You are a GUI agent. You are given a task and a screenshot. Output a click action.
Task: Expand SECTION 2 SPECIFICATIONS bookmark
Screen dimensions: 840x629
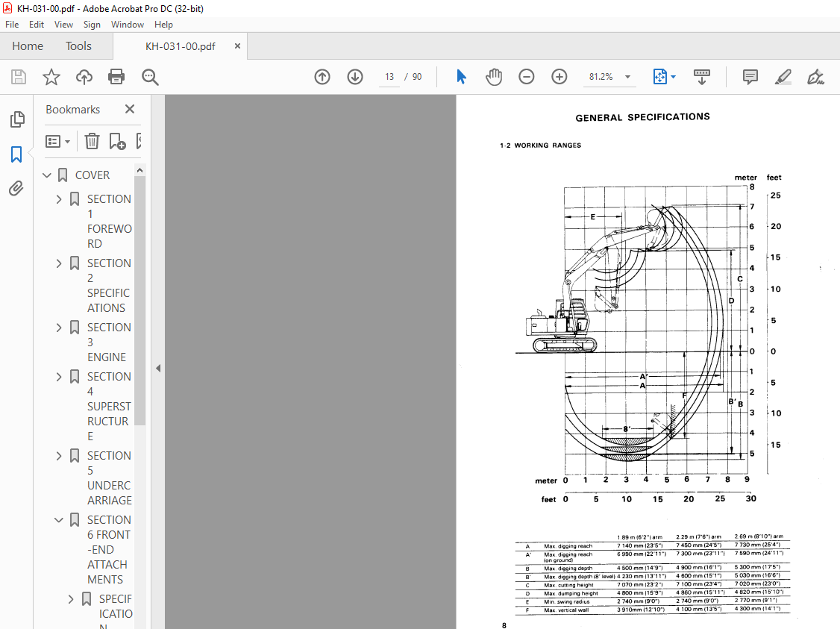pos(59,263)
